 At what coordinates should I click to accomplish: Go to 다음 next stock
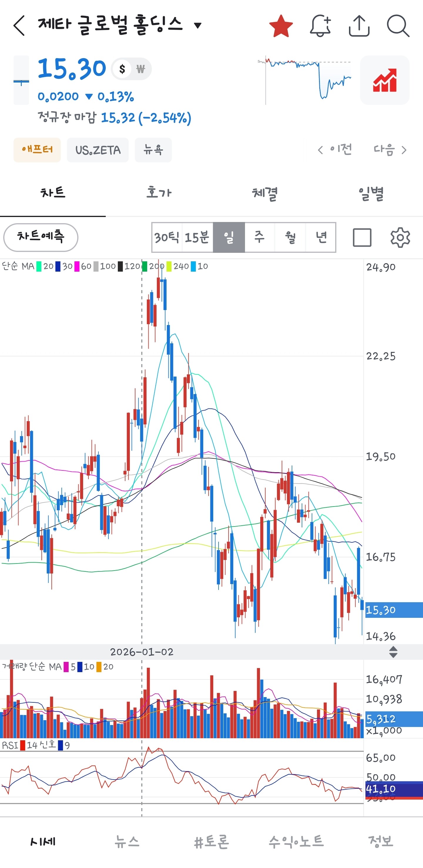pos(390,149)
